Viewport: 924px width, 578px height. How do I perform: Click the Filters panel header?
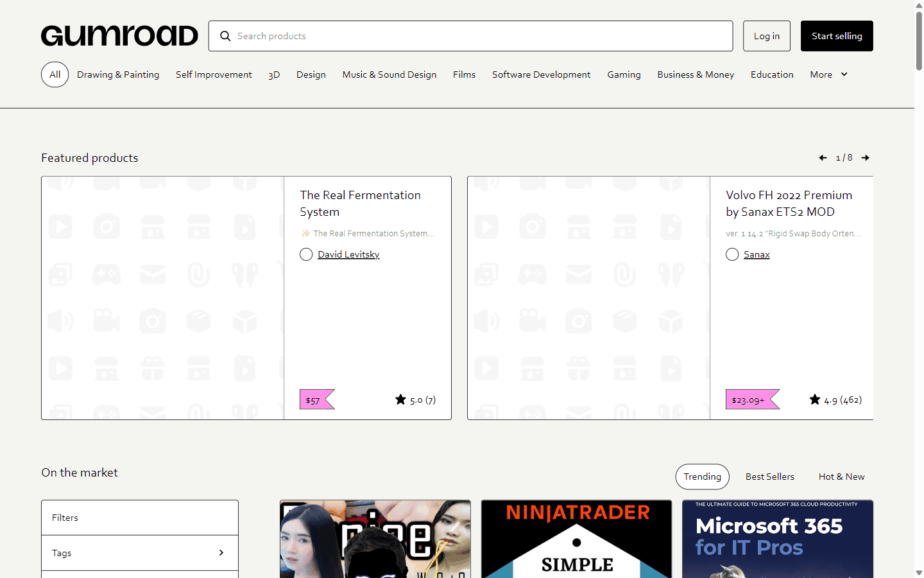(x=140, y=518)
